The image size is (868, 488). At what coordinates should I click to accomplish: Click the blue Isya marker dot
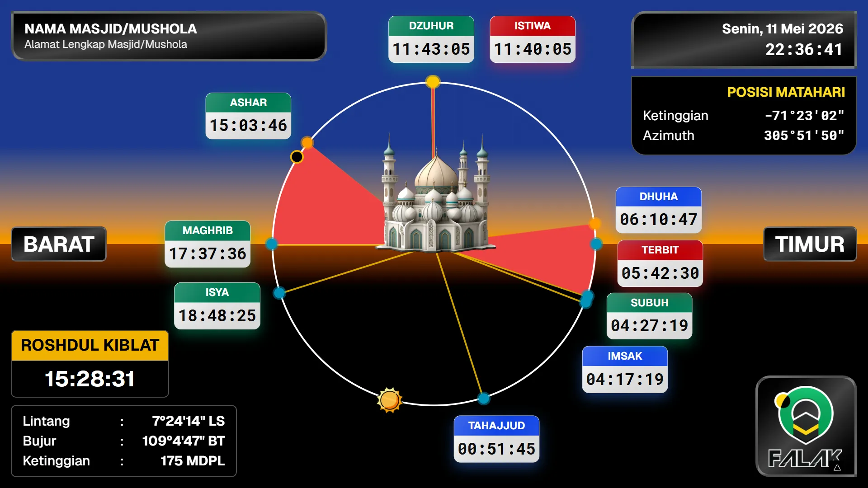click(x=279, y=293)
